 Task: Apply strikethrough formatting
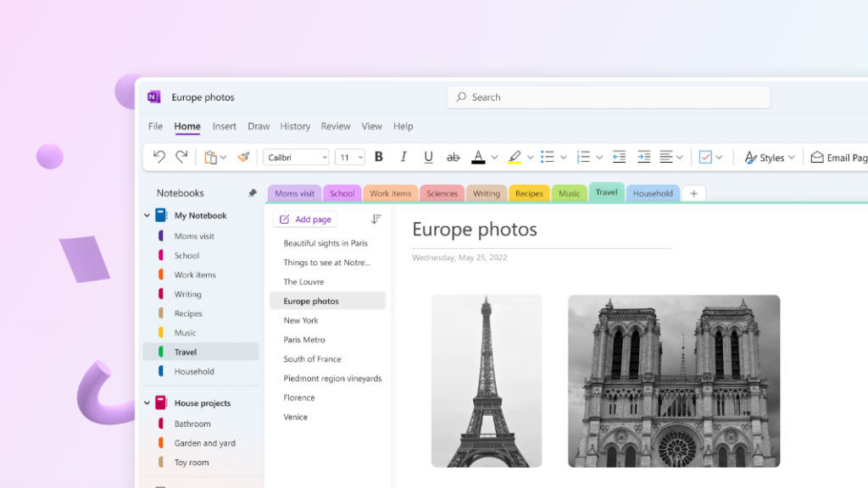click(454, 158)
